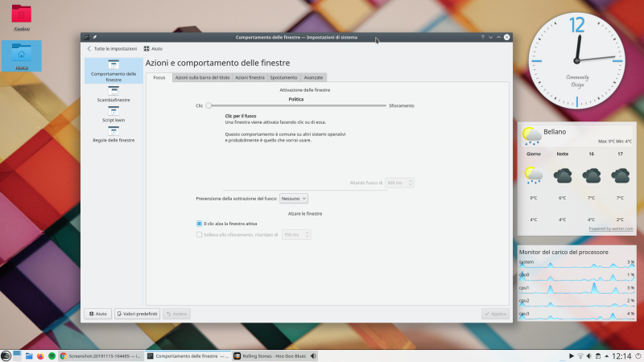Expand hidden system tray icons arrow
Viewport: 644px width, 362px height.
click(x=606, y=356)
